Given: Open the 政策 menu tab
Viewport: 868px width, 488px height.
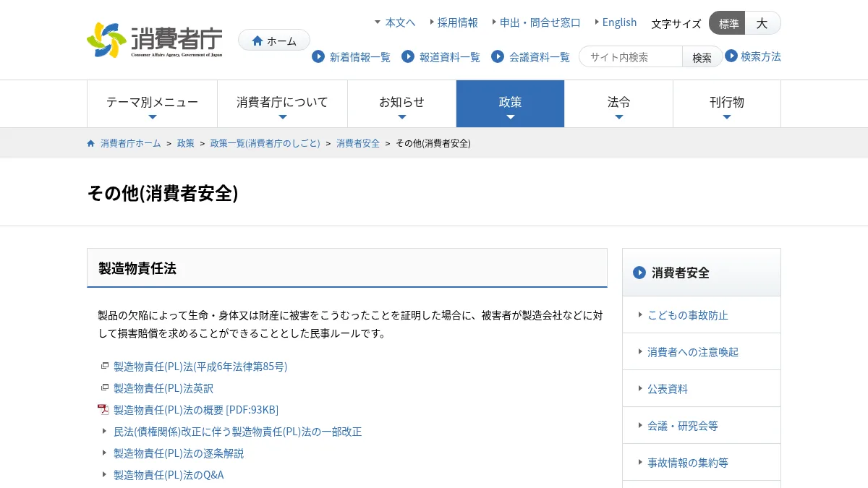Looking at the screenshot, I should [x=510, y=104].
